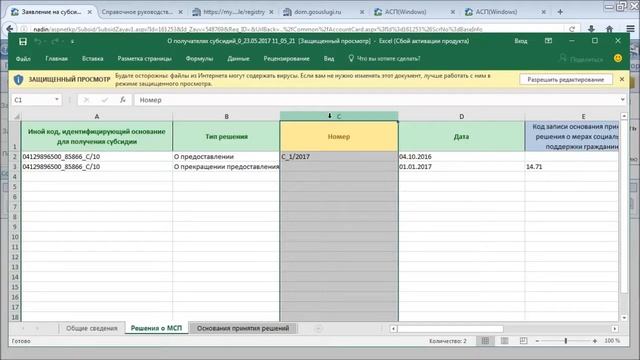Switch to sheet tab Общие сведения

(91, 328)
